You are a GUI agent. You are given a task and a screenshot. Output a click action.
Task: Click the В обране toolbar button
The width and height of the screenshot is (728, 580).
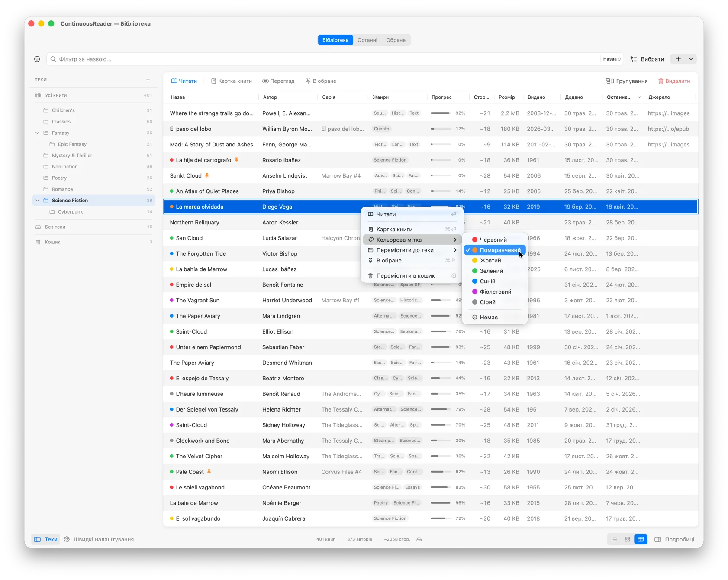click(321, 81)
